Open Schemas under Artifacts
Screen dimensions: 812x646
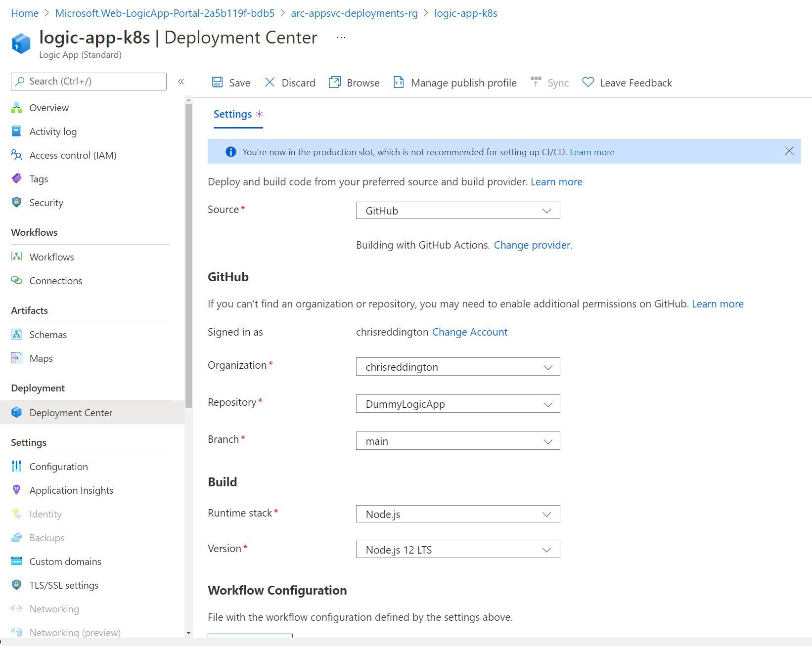tap(48, 335)
